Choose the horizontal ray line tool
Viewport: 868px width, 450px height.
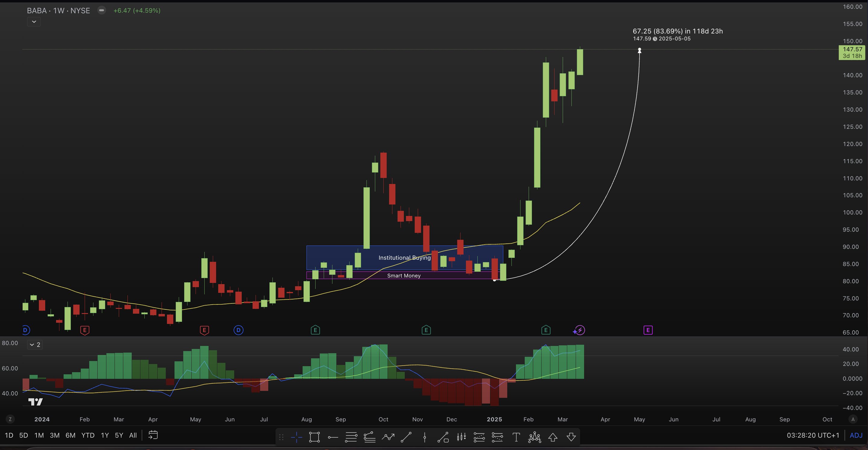click(x=333, y=438)
